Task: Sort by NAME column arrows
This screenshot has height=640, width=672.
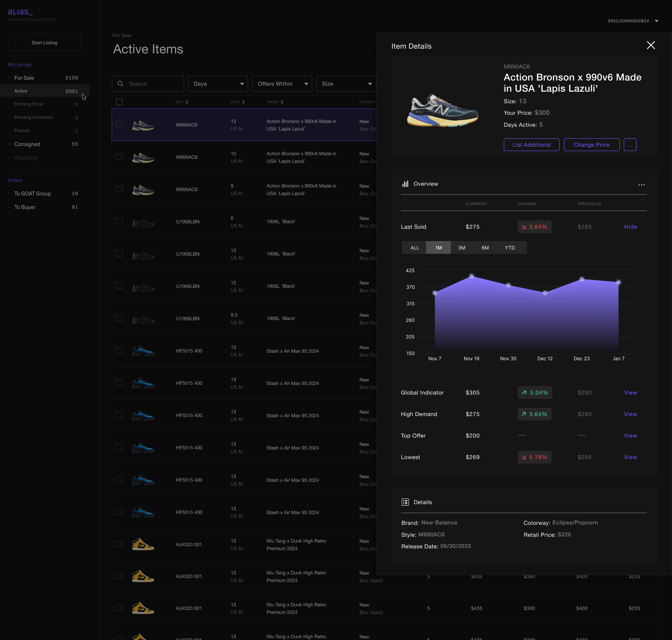Action: (282, 102)
